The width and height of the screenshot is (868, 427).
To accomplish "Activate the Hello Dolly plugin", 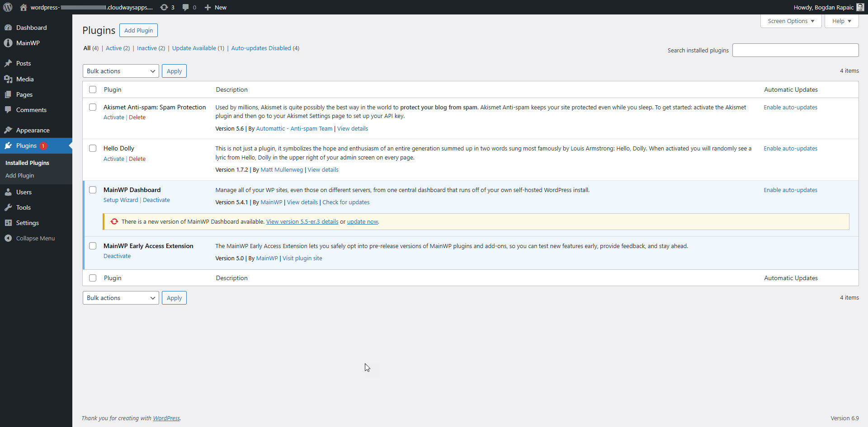I will coord(113,159).
